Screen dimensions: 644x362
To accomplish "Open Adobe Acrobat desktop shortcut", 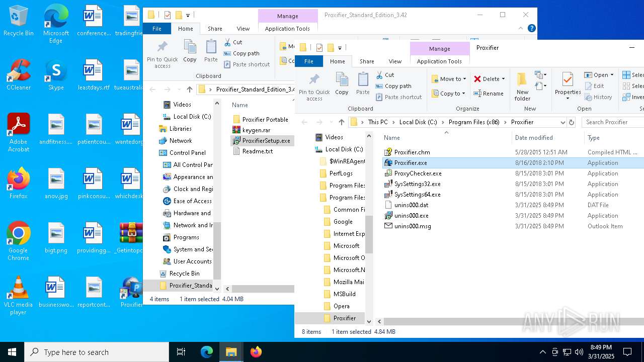I will tap(18, 133).
